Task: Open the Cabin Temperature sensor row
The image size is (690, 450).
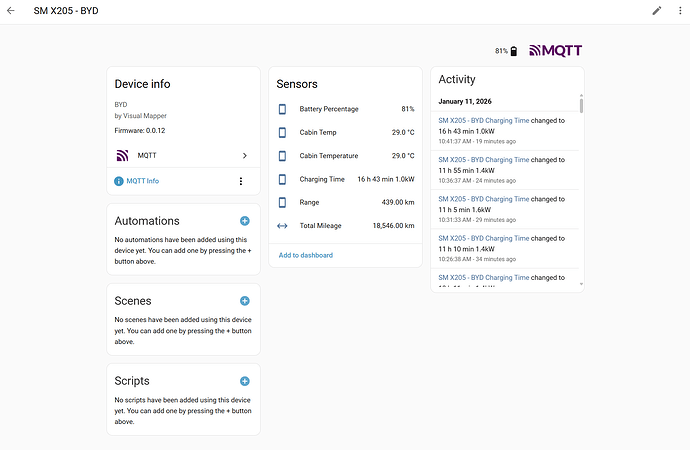Action: pyautogui.click(x=345, y=156)
